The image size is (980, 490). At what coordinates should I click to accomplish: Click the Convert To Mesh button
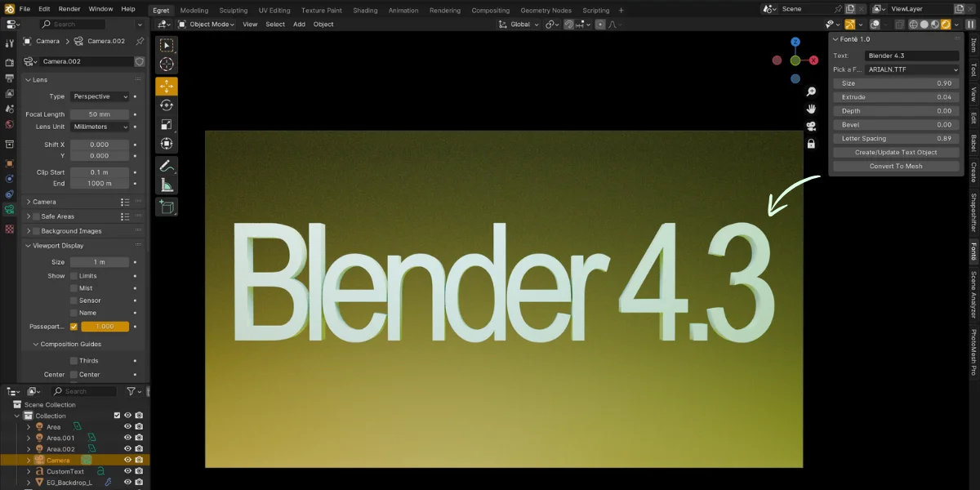tap(895, 166)
